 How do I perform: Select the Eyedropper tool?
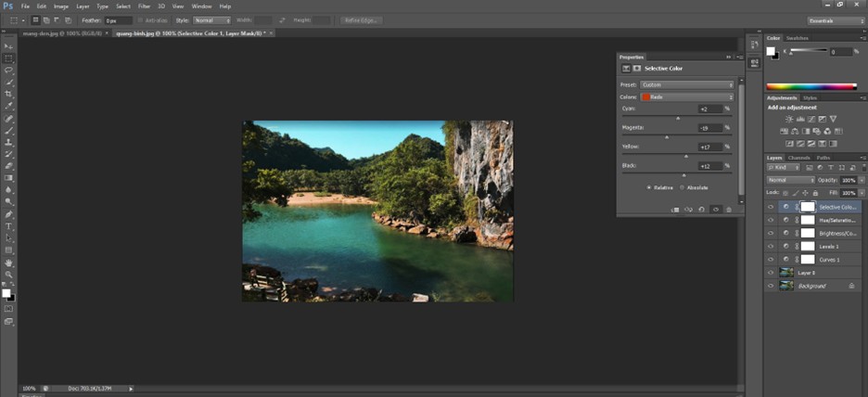[x=9, y=106]
